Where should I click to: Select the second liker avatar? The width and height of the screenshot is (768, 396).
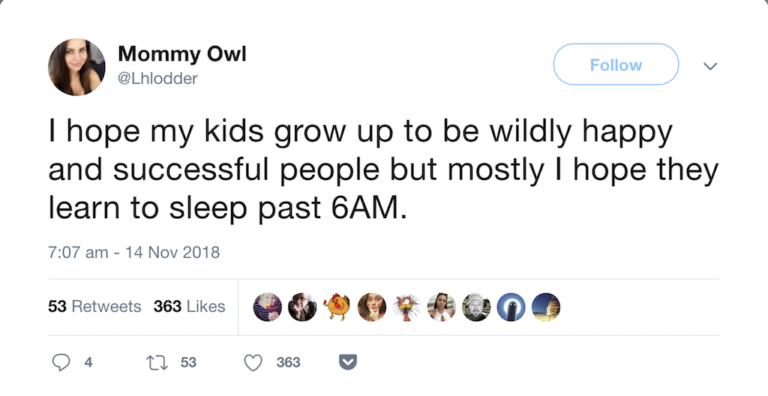click(302, 307)
